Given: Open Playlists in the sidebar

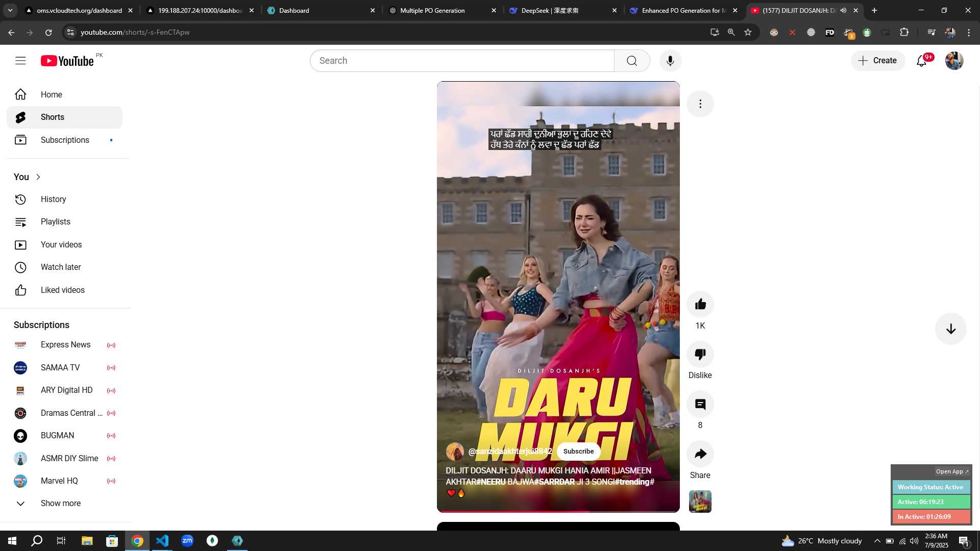Looking at the screenshot, I should [65, 222].
